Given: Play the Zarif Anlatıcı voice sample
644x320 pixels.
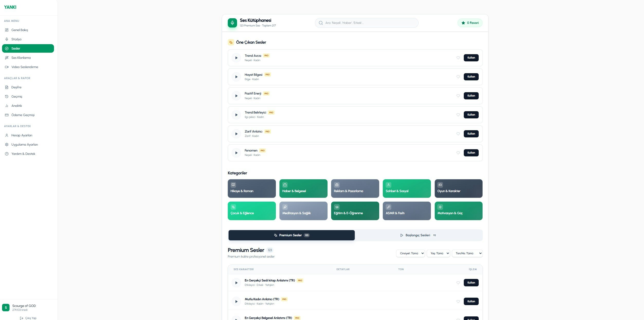Looking at the screenshot, I should click(x=236, y=134).
